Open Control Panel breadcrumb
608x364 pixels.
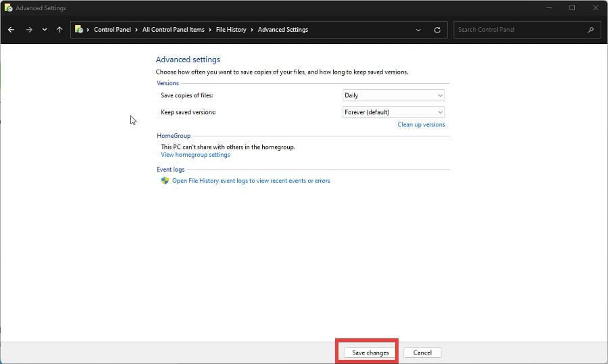click(112, 30)
